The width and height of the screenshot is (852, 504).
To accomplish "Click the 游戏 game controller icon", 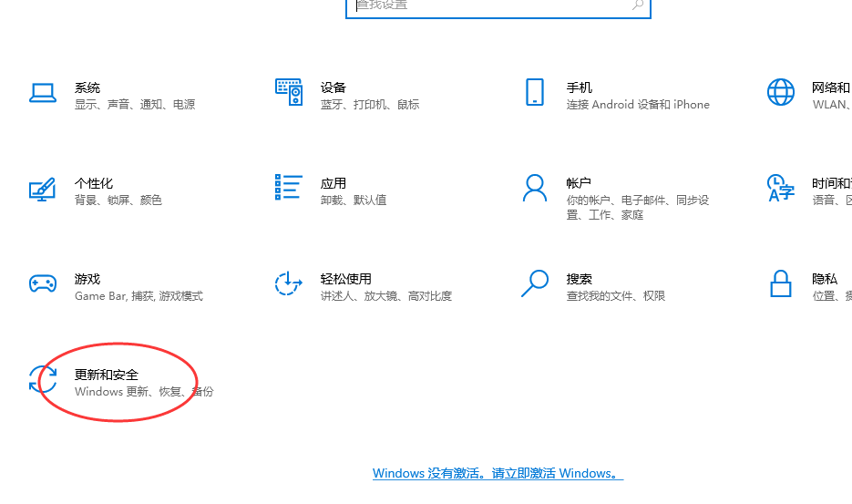I will [43, 283].
